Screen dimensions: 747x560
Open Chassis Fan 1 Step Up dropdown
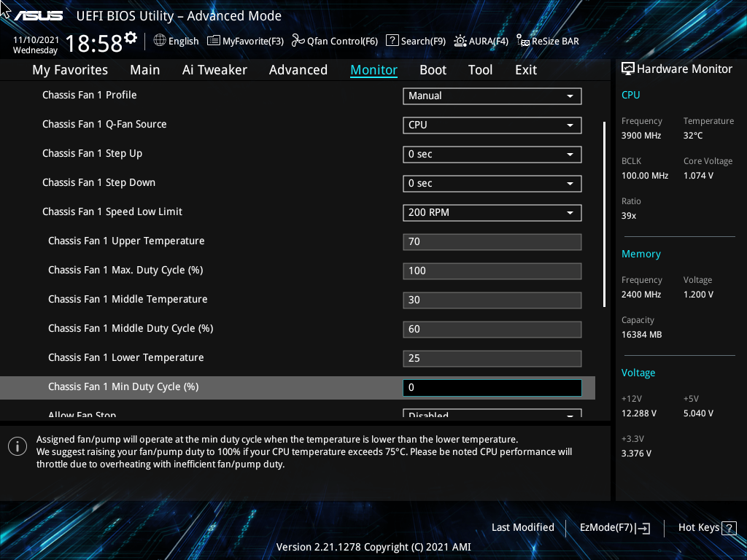(492, 155)
